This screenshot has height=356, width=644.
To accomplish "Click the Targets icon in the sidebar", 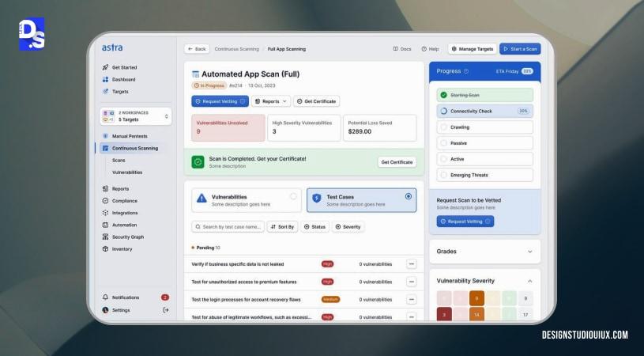I will tap(105, 91).
